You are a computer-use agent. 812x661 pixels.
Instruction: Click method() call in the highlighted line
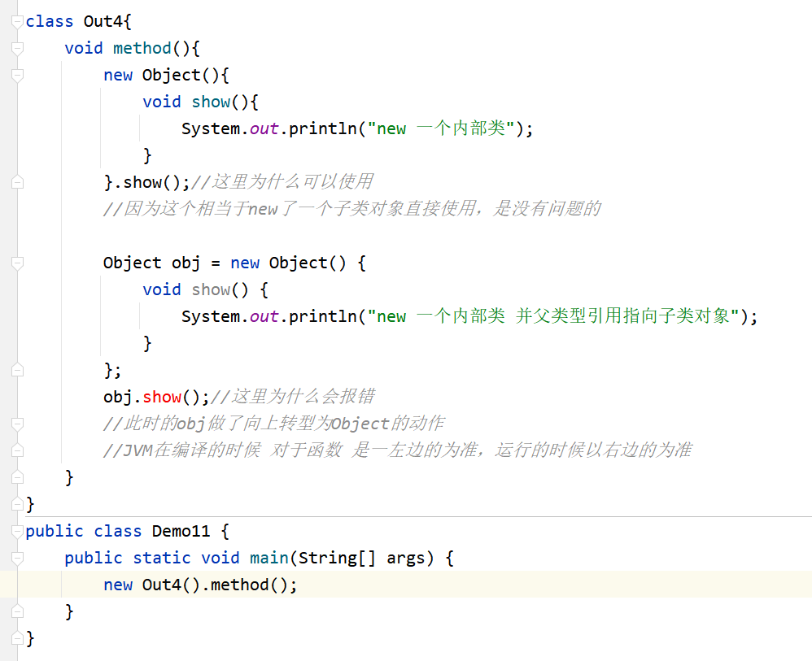[249, 585]
